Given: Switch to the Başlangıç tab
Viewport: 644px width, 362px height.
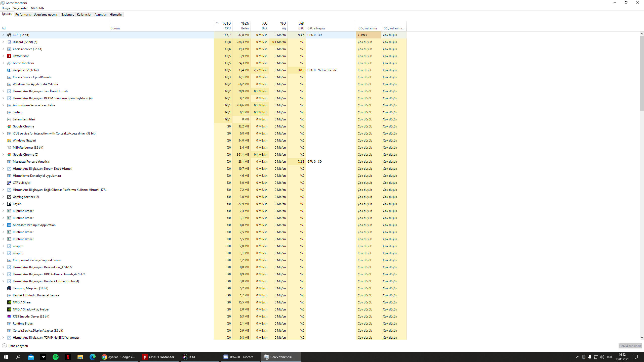Looking at the screenshot, I should point(67,15).
